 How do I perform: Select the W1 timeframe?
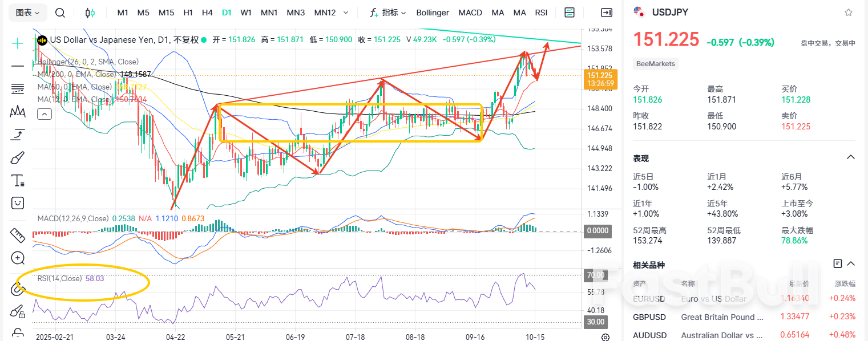246,13
